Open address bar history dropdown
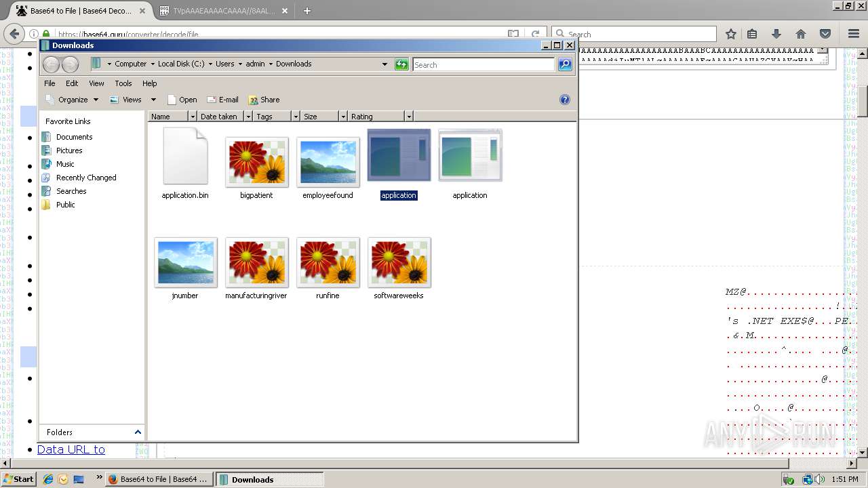Image resolution: width=868 pixels, height=488 pixels. pos(384,64)
